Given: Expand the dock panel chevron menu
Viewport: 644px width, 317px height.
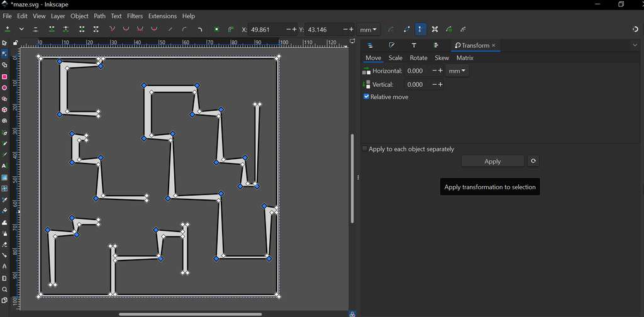Looking at the screenshot, I should pyautogui.click(x=635, y=45).
